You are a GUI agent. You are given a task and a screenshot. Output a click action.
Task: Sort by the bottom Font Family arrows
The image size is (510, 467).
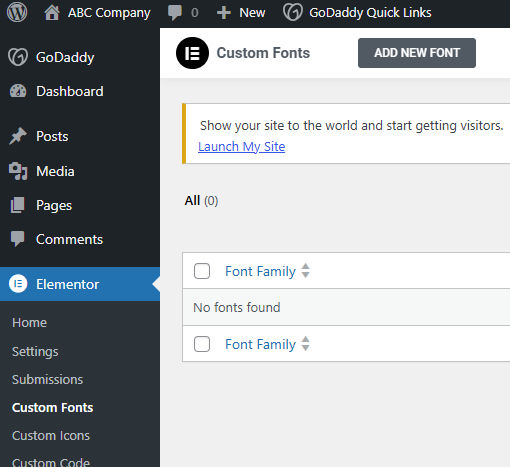point(305,344)
